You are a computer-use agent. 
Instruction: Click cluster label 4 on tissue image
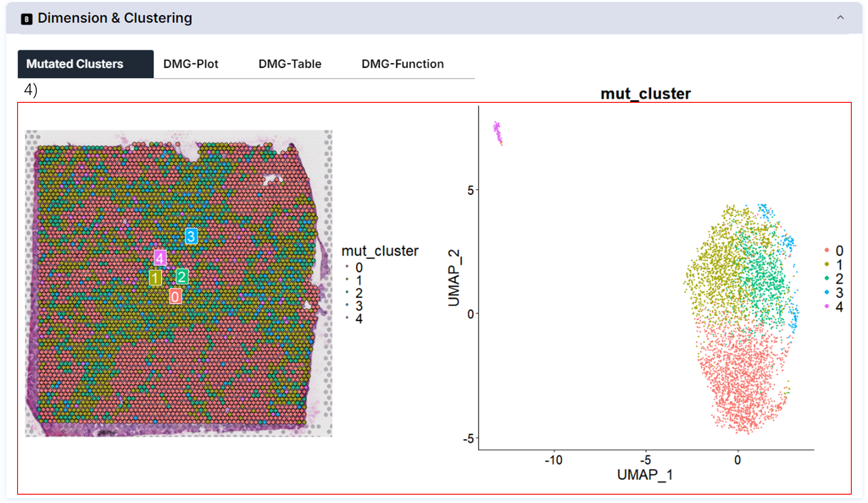(x=160, y=258)
